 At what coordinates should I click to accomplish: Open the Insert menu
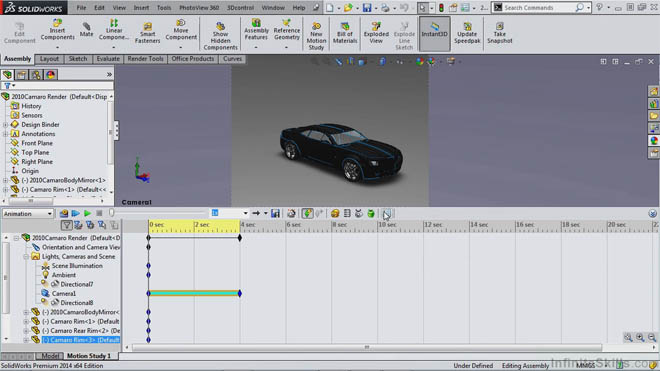(141, 8)
